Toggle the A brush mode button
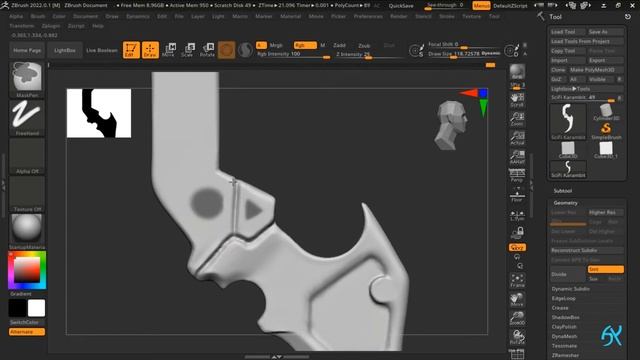The height and width of the screenshot is (360, 640). coord(261,45)
